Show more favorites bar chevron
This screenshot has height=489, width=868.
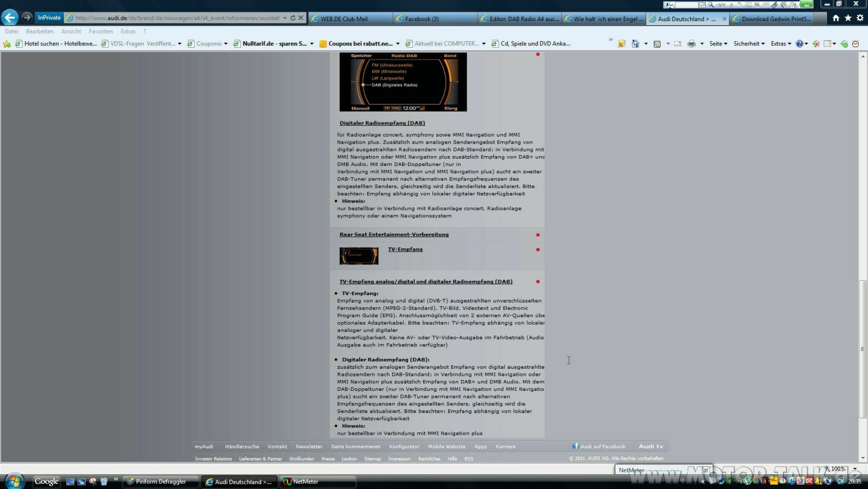tap(611, 40)
